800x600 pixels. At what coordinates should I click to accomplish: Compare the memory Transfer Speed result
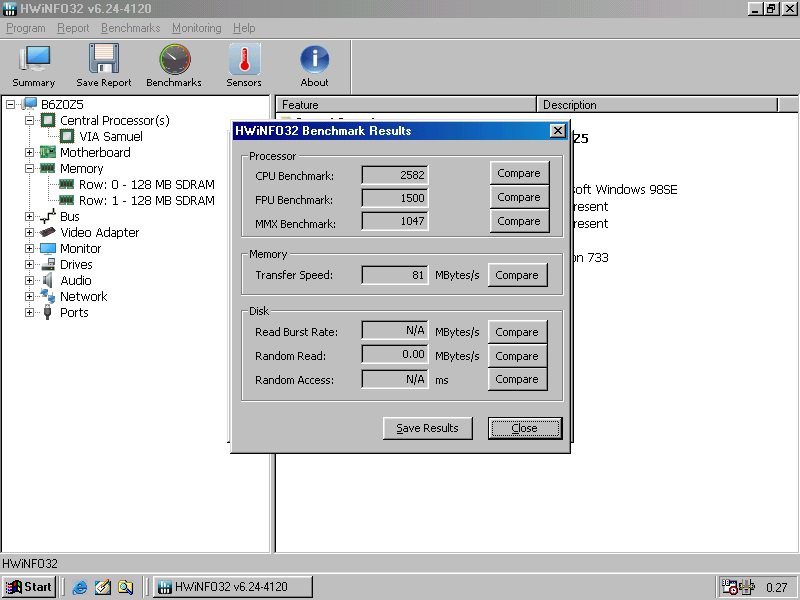pyautogui.click(x=516, y=275)
